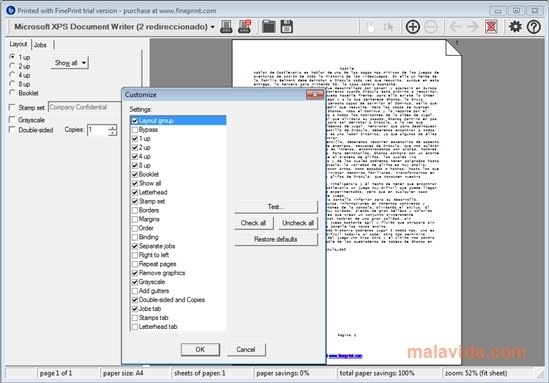Click the Test... button
This screenshot has width=549, height=383.
(276, 207)
